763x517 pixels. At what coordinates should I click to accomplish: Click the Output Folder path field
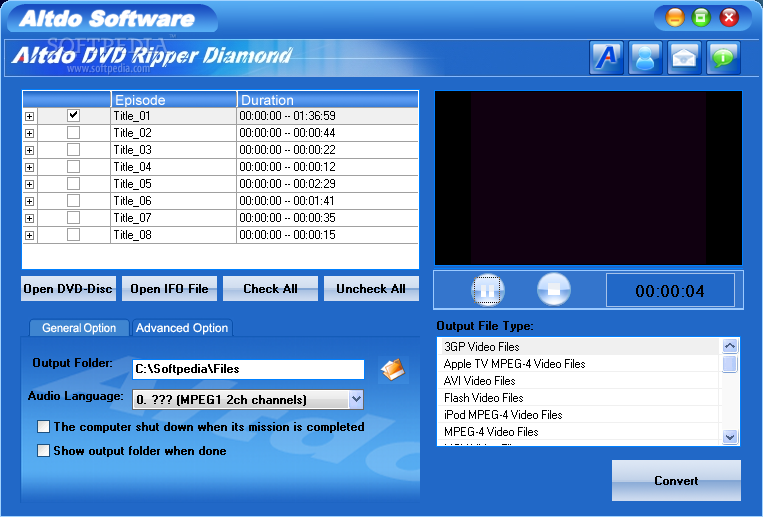(248, 369)
